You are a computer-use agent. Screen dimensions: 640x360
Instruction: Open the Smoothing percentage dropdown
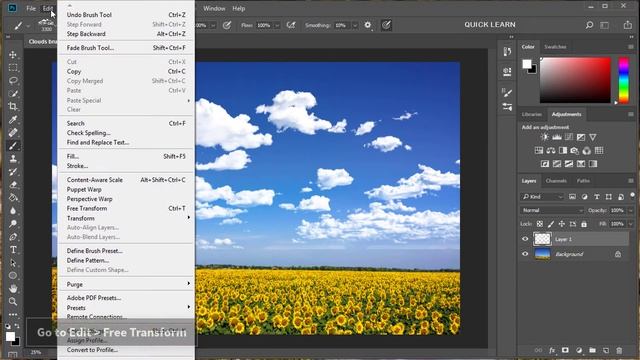355,25
